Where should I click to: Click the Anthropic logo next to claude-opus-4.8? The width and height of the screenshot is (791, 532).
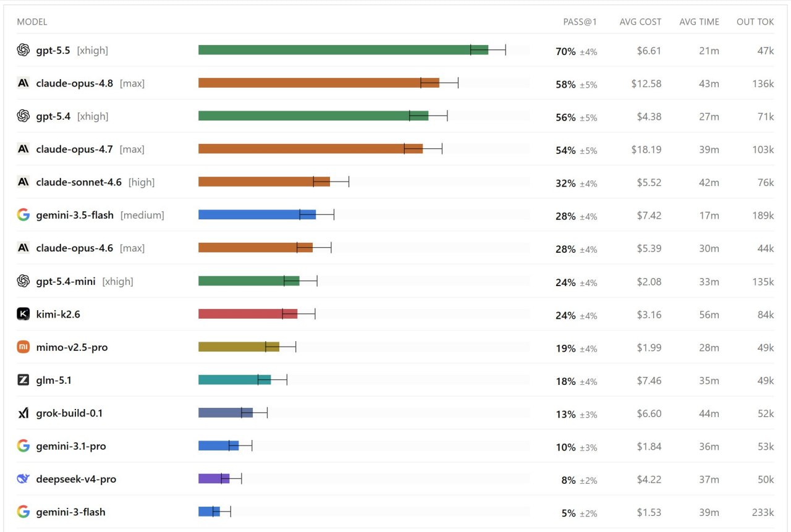pyautogui.click(x=23, y=83)
